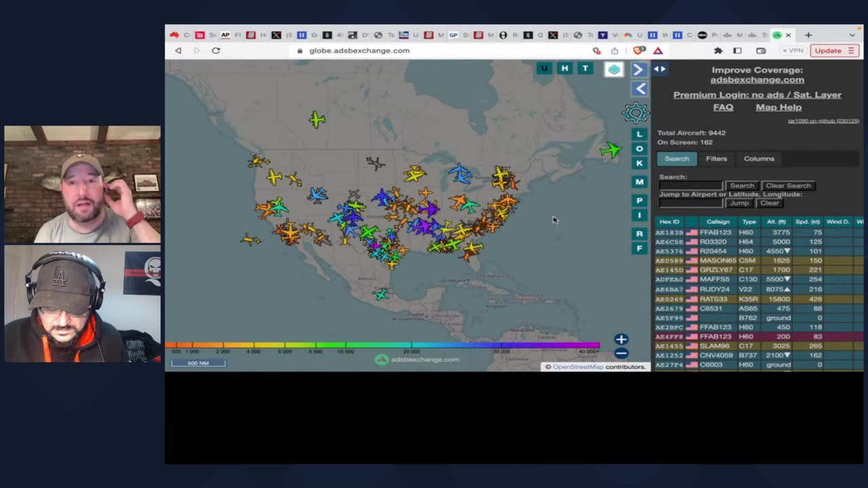Toggle the T map button
This screenshot has height=488, width=868.
pos(585,68)
